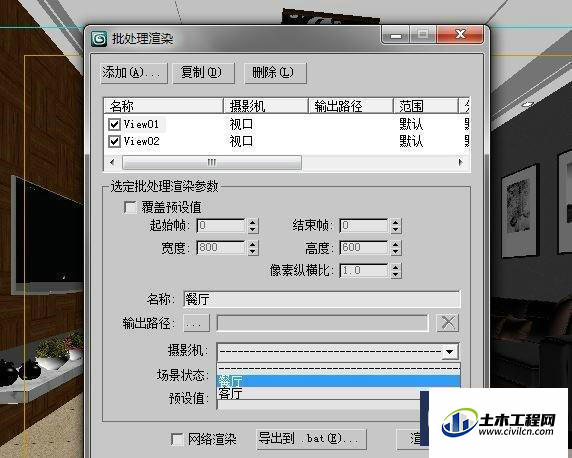This screenshot has height=458, width=572.
Task: Click the 高度 field showing 600
Action: tap(364, 248)
